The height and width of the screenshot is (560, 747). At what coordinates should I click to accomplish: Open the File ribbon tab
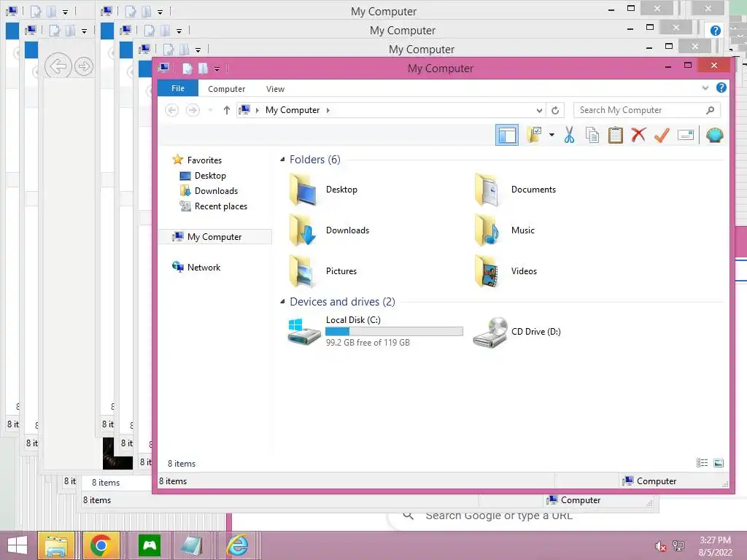pyautogui.click(x=178, y=88)
